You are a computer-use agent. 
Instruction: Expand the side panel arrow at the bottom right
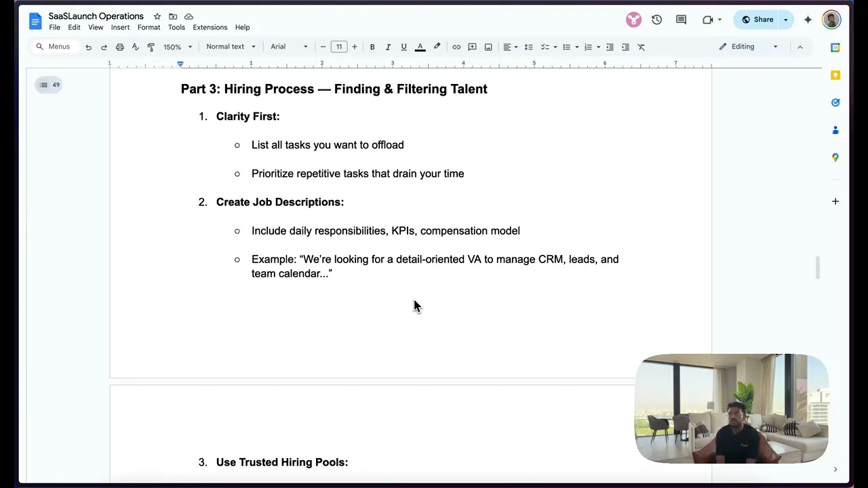pos(835,469)
